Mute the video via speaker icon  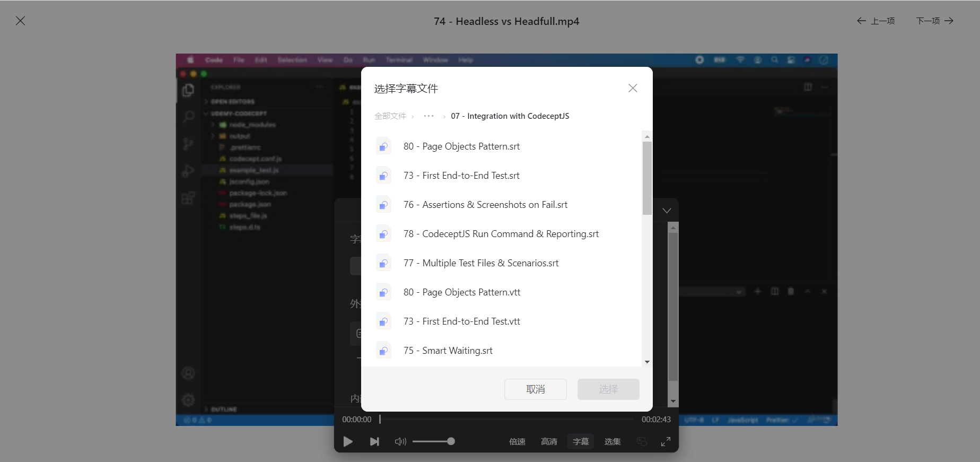coord(400,441)
